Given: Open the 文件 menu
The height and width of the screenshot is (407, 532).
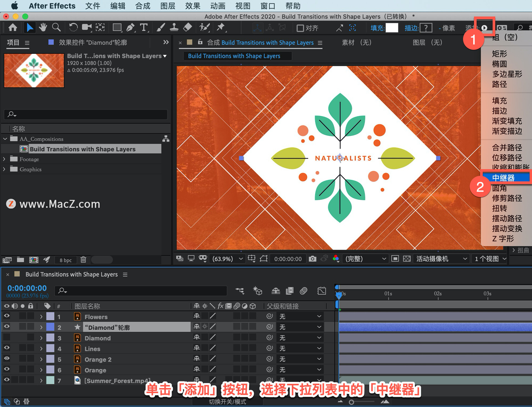Looking at the screenshot, I should pyautogui.click(x=93, y=6).
